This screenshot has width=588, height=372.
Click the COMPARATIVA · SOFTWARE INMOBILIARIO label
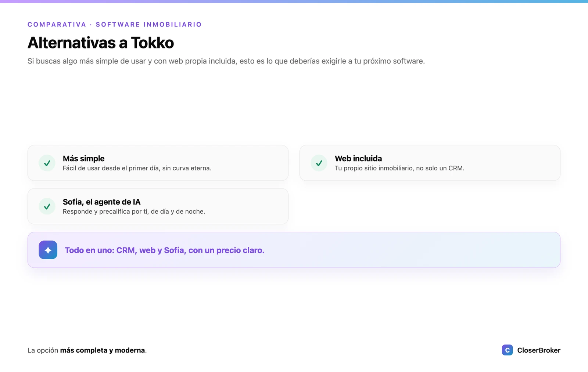coord(115,25)
